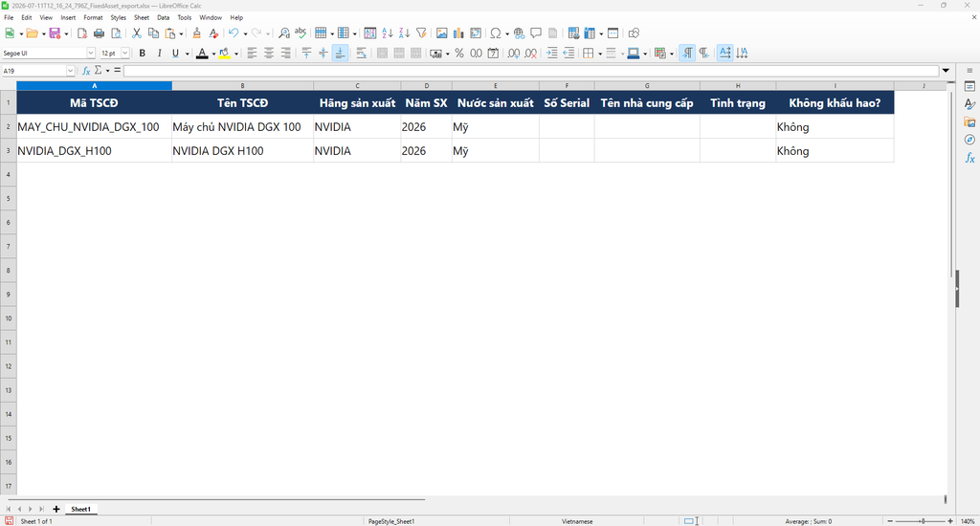Viewport: 980px width, 526px height.
Task: Click the Print icon
Action: point(99,33)
